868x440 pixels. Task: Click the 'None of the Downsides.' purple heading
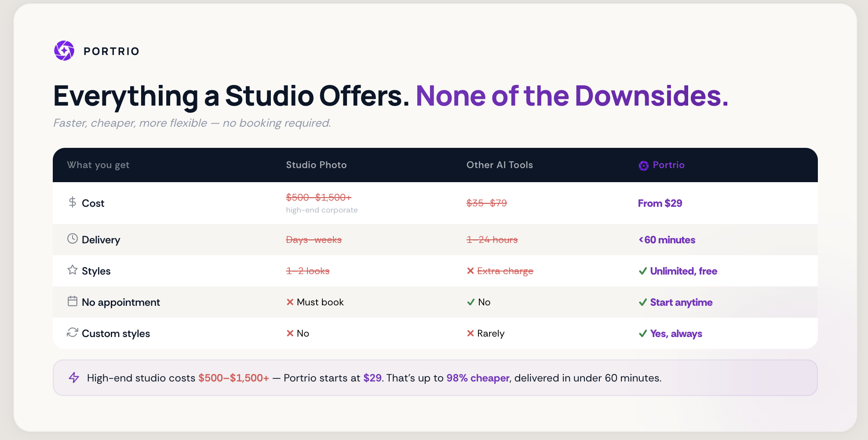pos(572,95)
